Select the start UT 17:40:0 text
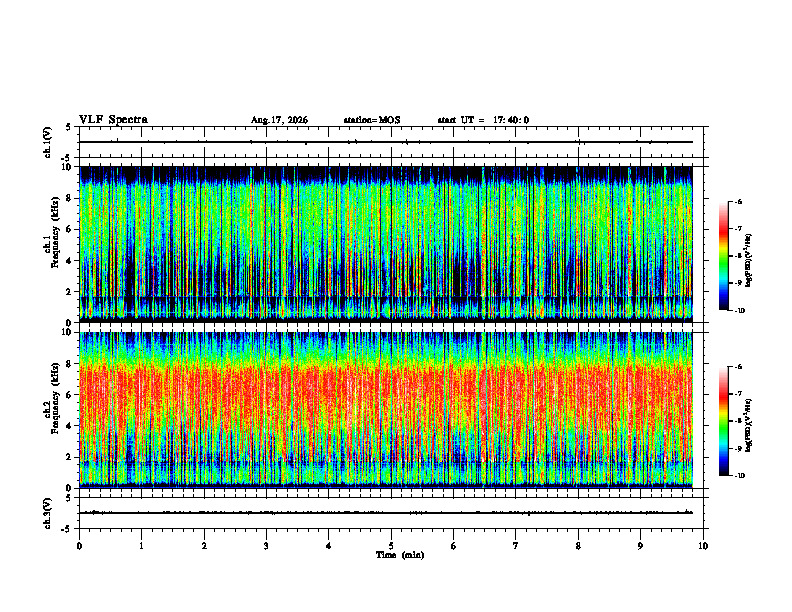 [x=483, y=120]
